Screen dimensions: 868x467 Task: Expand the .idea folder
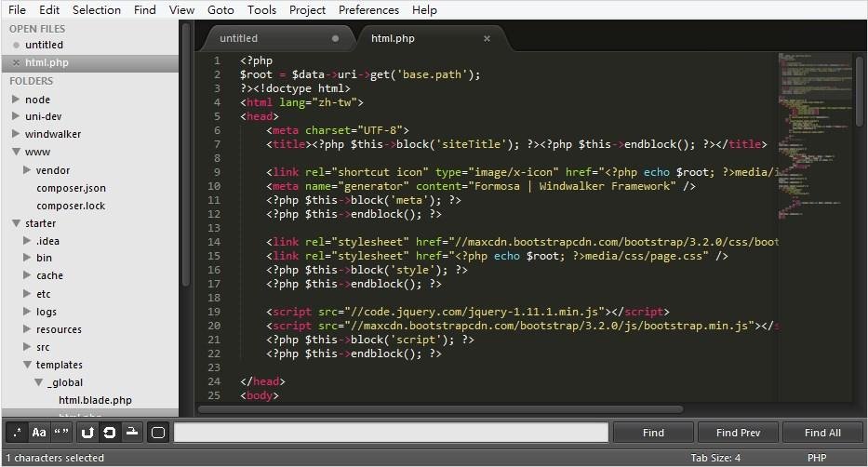27,241
